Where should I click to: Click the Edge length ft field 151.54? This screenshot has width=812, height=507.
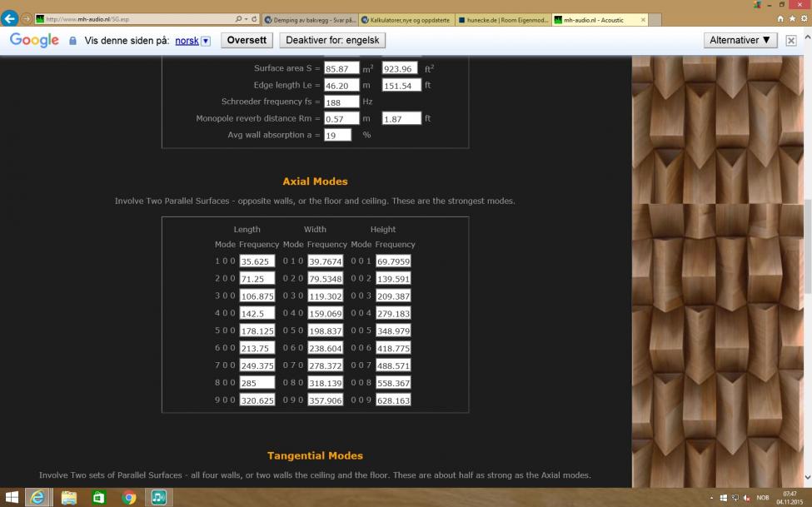(401, 86)
